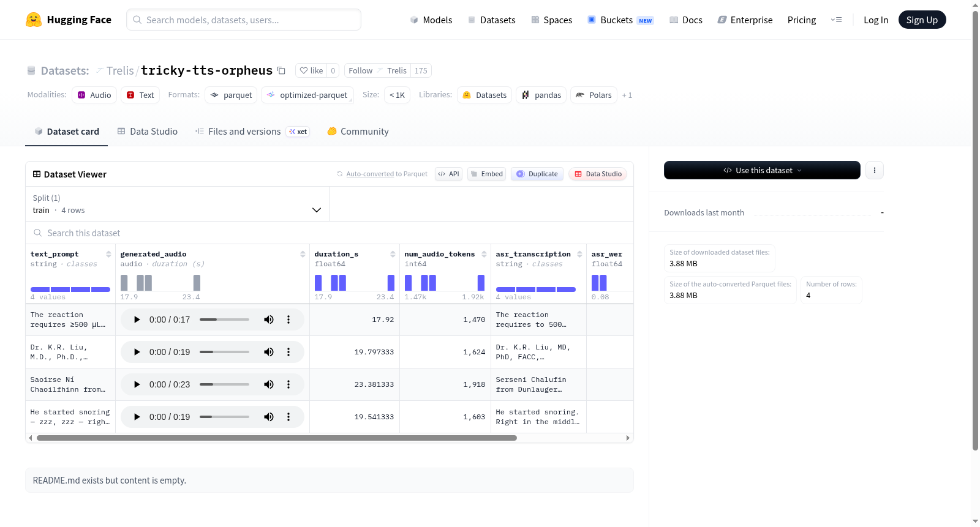The image size is (980, 527).
Task: Open the Pricing page
Action: (802, 20)
